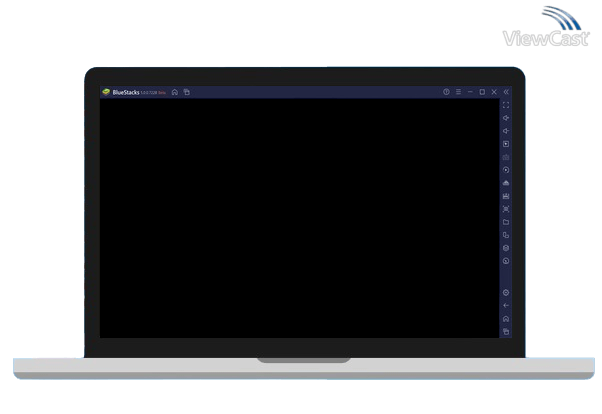
Task: Click the black emulator screen area
Action: point(300,218)
